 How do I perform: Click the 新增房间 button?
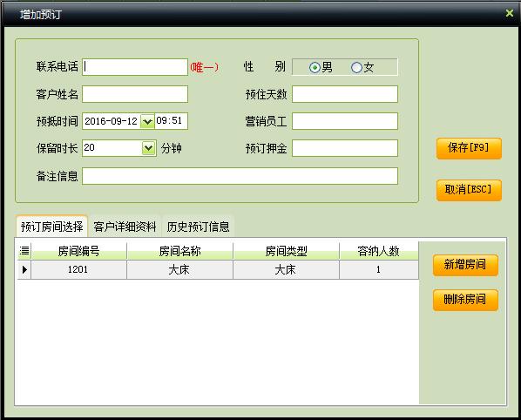point(465,265)
